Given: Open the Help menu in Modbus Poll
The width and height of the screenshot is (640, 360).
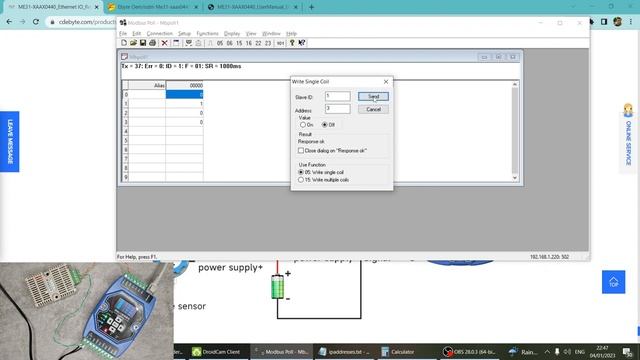Looking at the screenshot, I should point(291,33).
